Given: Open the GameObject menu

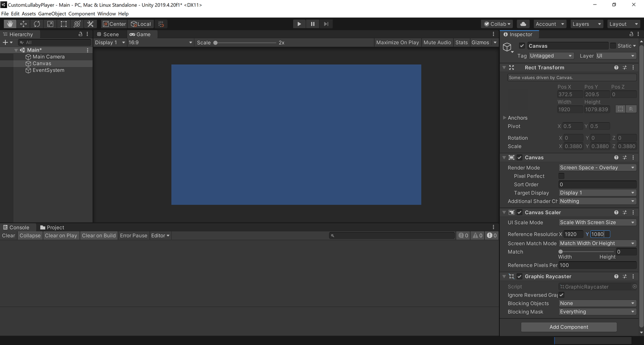Looking at the screenshot, I should (x=52, y=14).
